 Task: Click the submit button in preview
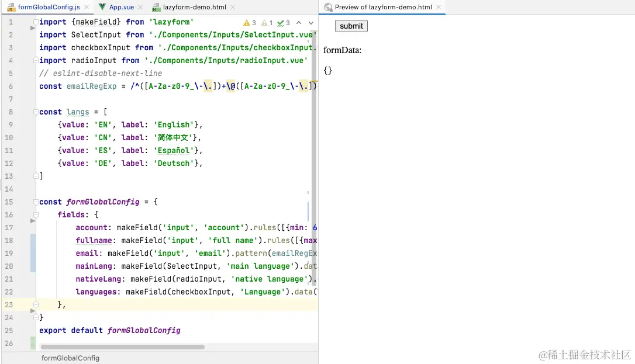pyautogui.click(x=351, y=26)
